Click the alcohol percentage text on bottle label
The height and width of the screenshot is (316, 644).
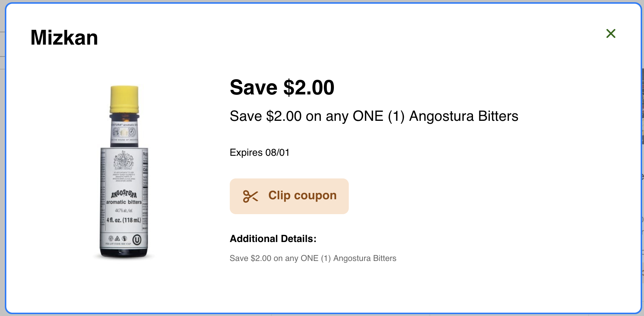pos(123,211)
